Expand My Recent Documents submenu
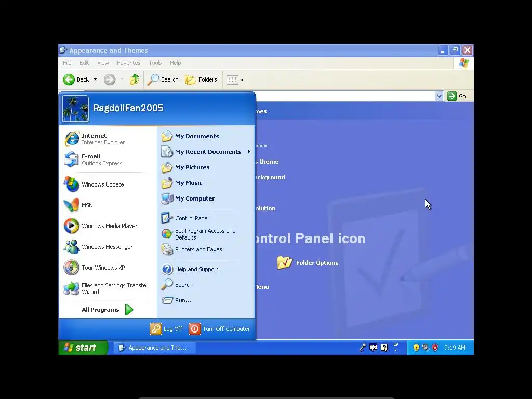Image resolution: width=532 pixels, height=399 pixels. click(x=206, y=152)
